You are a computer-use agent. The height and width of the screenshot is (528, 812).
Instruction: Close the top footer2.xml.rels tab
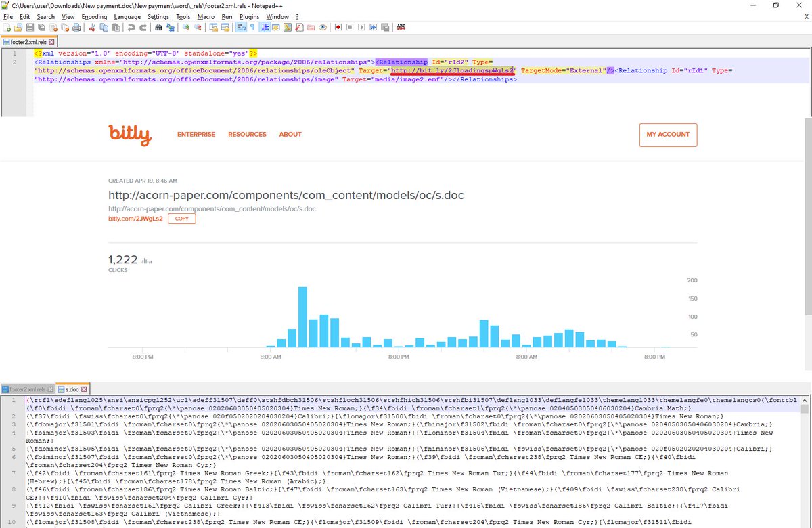pos(51,42)
